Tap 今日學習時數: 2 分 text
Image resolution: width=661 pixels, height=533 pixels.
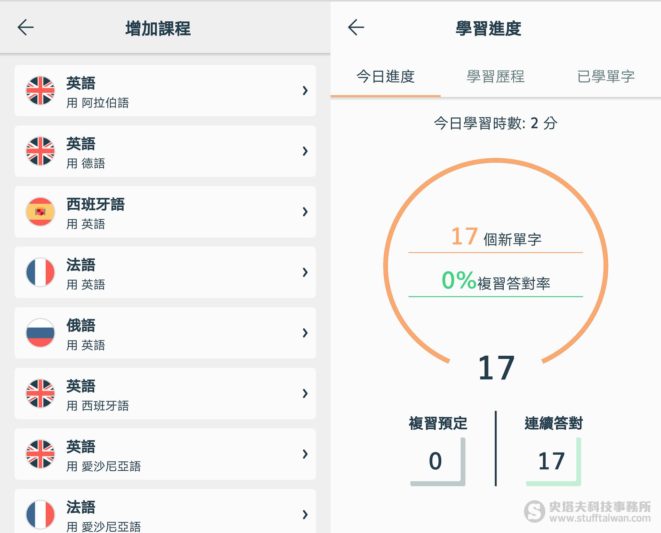click(496, 124)
